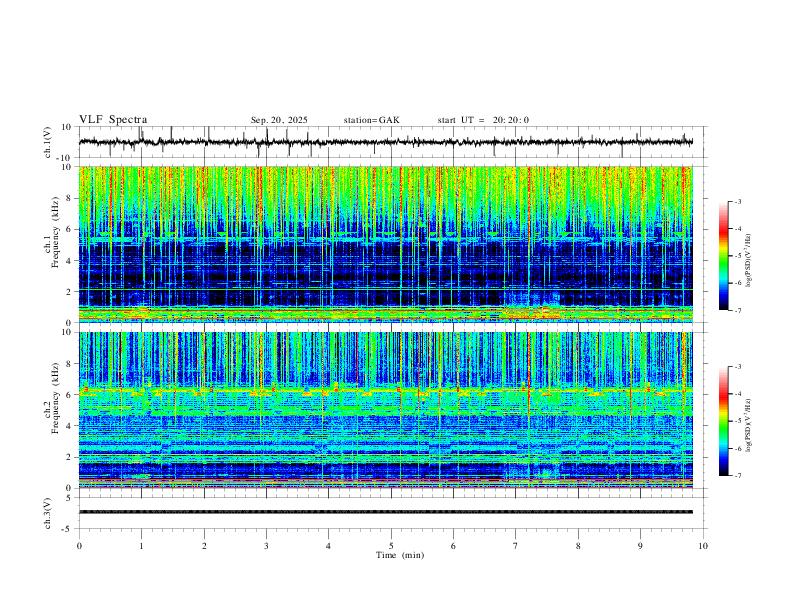Click the "5" tick on ch.3(V) axis
Image resolution: width=792 pixels, height=612 pixels.
point(70,497)
